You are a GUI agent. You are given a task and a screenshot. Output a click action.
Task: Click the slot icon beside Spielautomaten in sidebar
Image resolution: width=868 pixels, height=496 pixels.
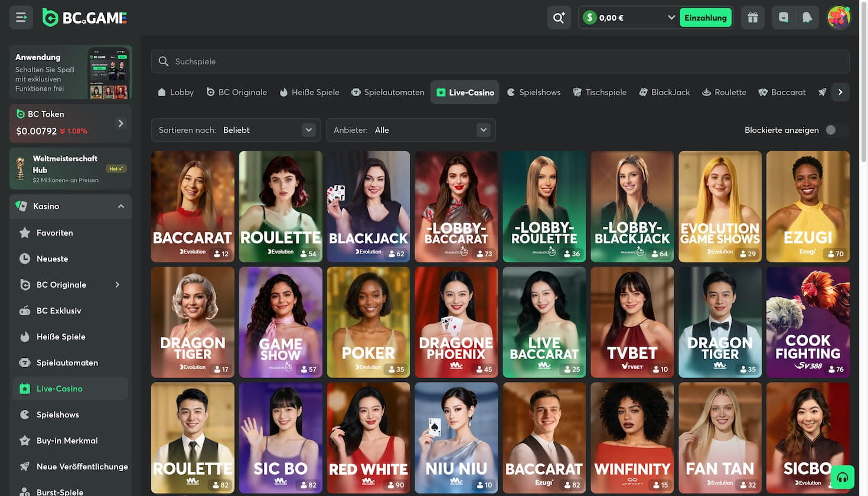coord(25,363)
